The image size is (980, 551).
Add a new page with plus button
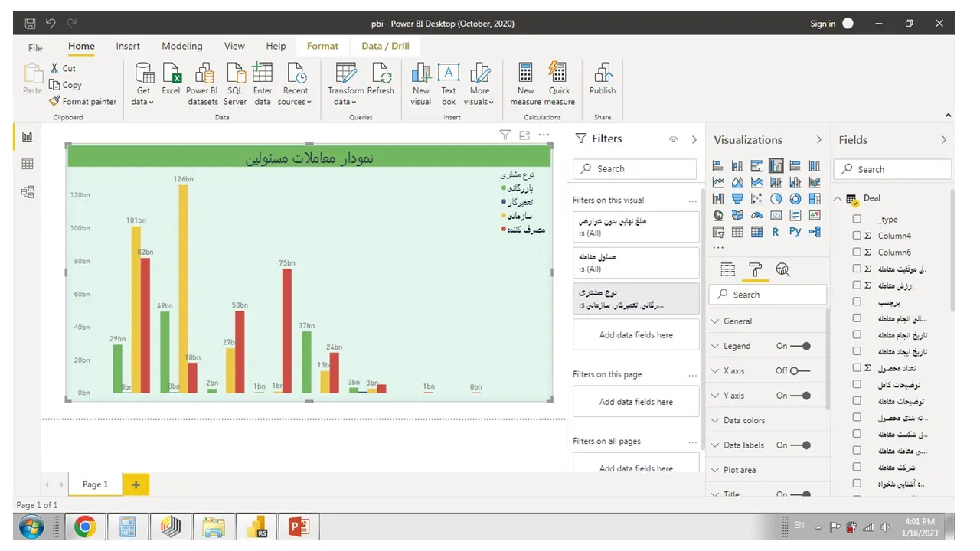[x=136, y=484]
